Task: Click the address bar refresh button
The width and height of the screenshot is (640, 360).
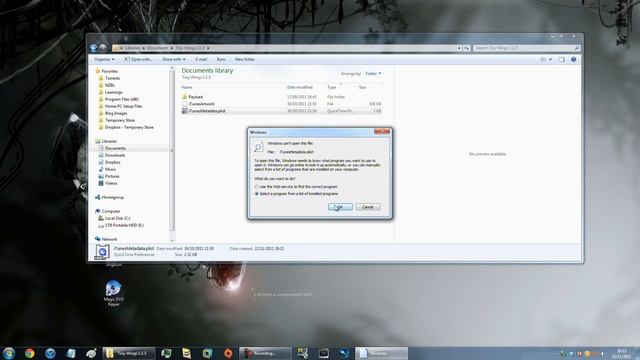Action: coord(467,48)
